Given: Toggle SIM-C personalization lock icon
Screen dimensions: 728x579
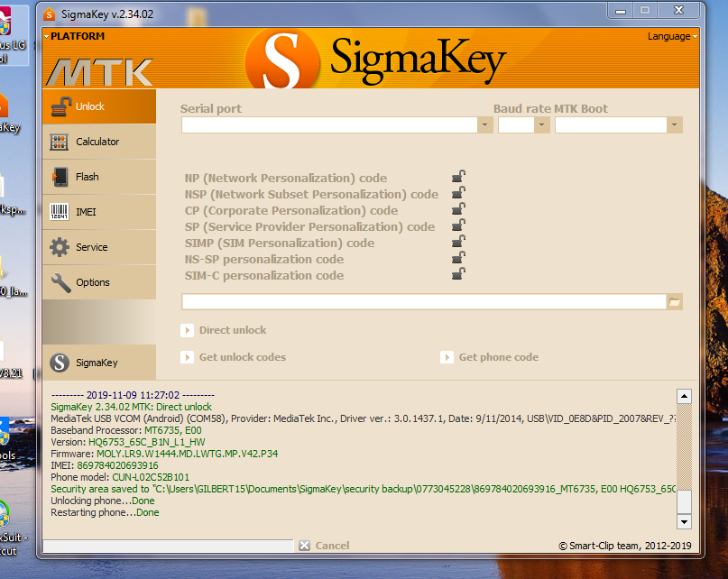Looking at the screenshot, I should coord(458,274).
